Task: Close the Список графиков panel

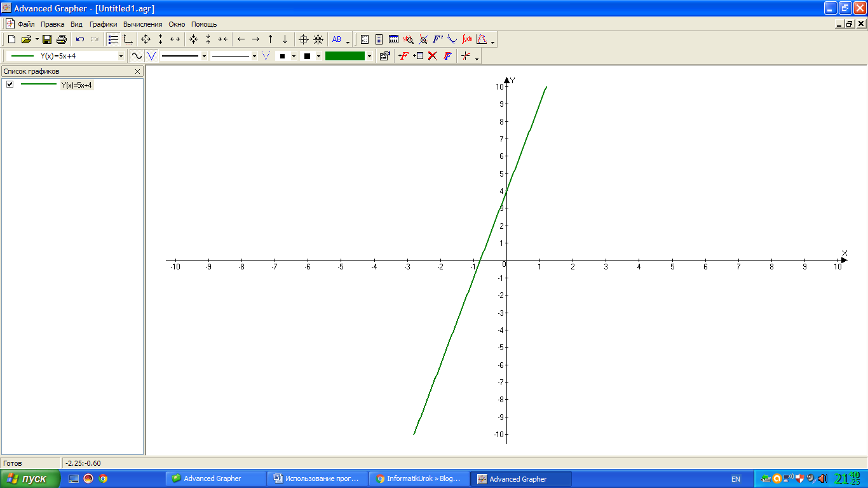Action: (x=138, y=72)
